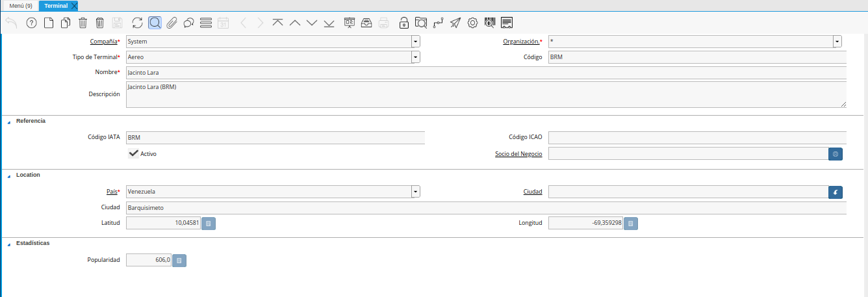Click the Help question mark icon
The height and width of the screenshot is (297, 868).
point(31,23)
